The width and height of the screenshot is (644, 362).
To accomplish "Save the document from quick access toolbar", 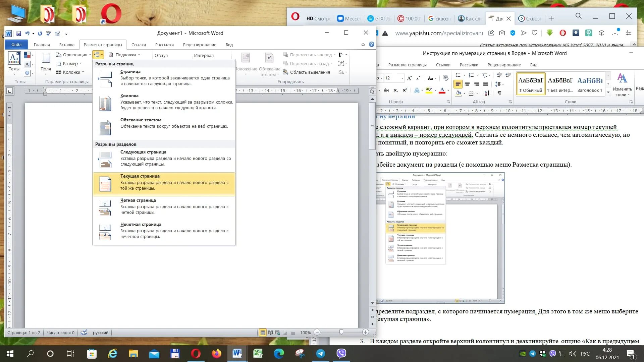I will 19,34.
